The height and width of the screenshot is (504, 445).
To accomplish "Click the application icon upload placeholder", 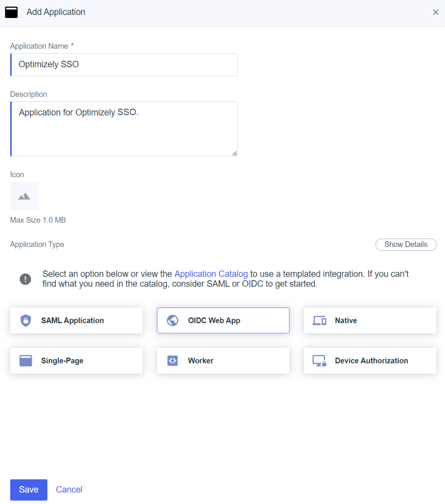I will [24, 196].
